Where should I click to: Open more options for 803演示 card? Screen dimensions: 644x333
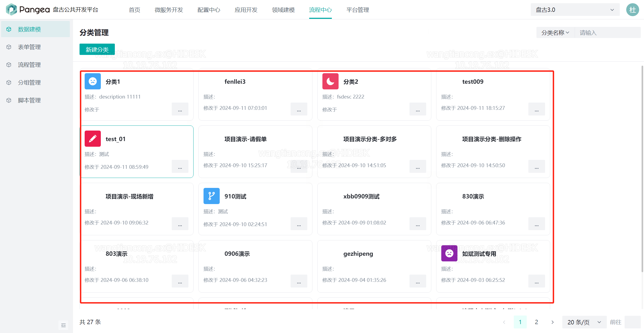click(180, 281)
